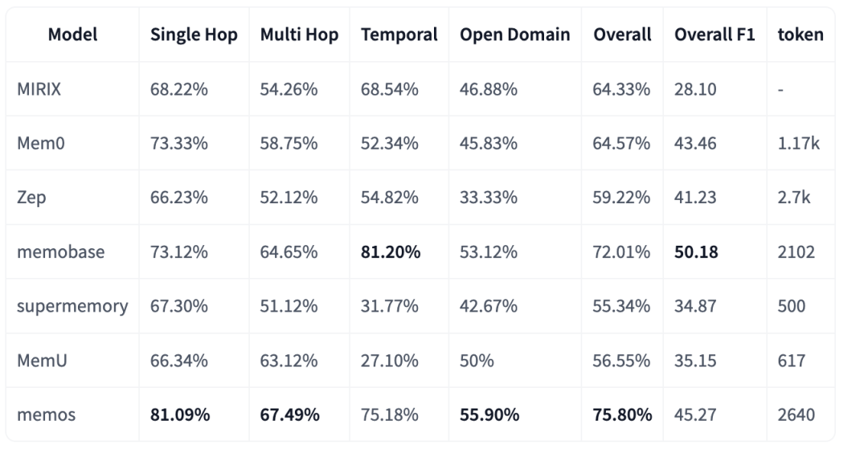Click the Multi Hop column header

(299, 35)
